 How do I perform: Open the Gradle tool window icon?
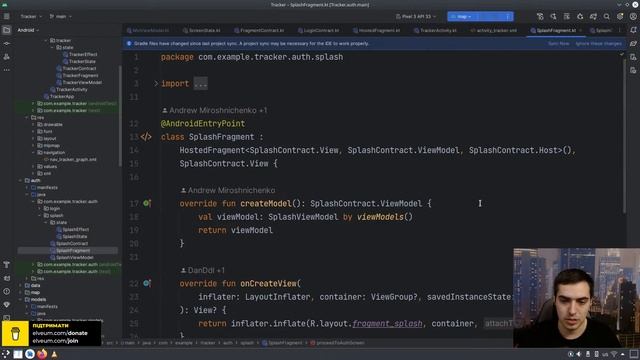[633, 43]
